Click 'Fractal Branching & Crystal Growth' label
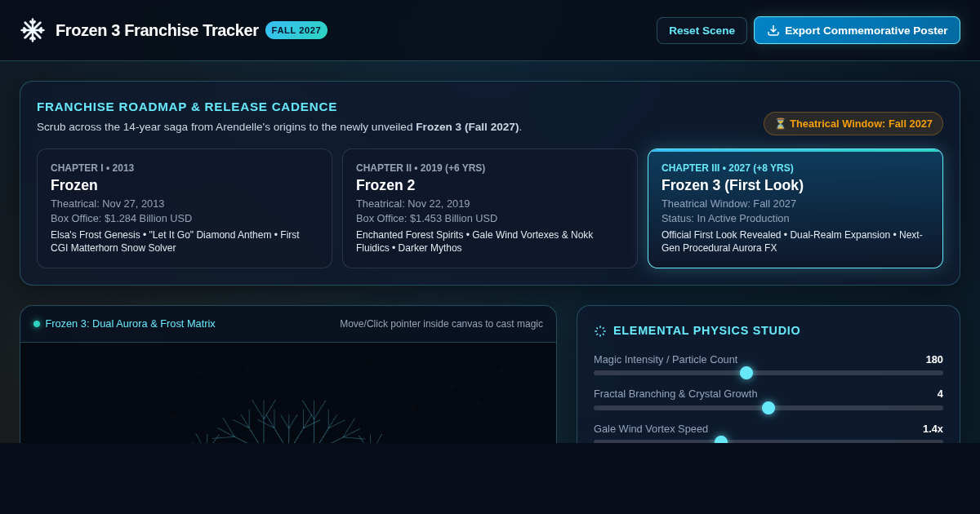980x514 pixels. (x=675, y=394)
